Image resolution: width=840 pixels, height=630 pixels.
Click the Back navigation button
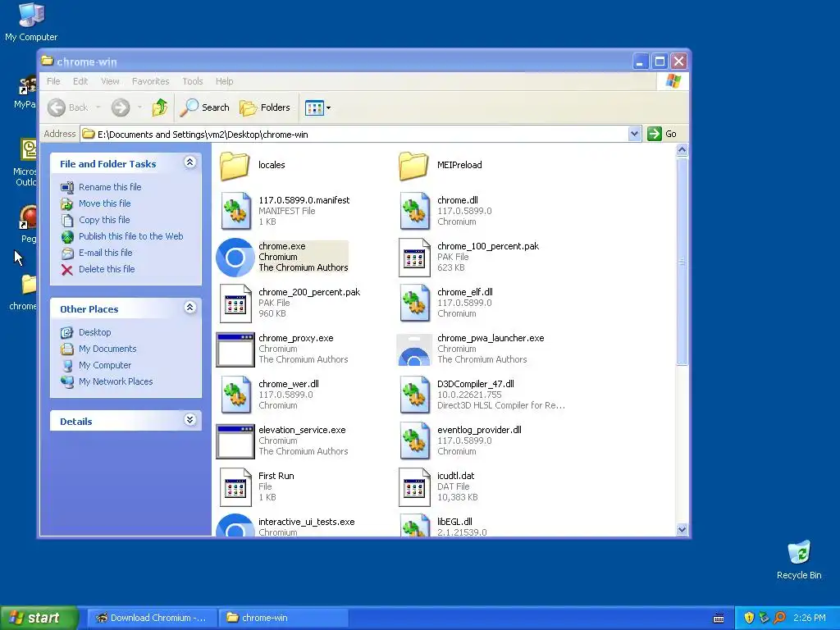[68, 107]
